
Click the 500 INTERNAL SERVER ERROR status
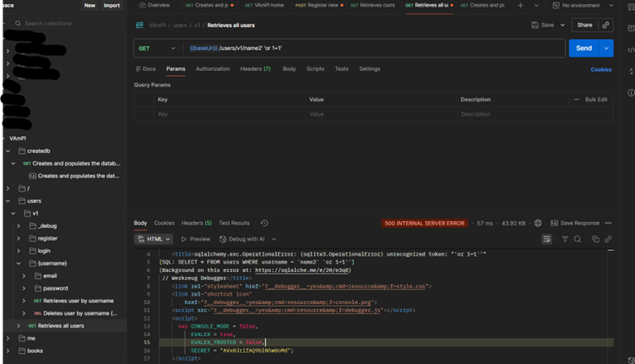(x=425, y=223)
